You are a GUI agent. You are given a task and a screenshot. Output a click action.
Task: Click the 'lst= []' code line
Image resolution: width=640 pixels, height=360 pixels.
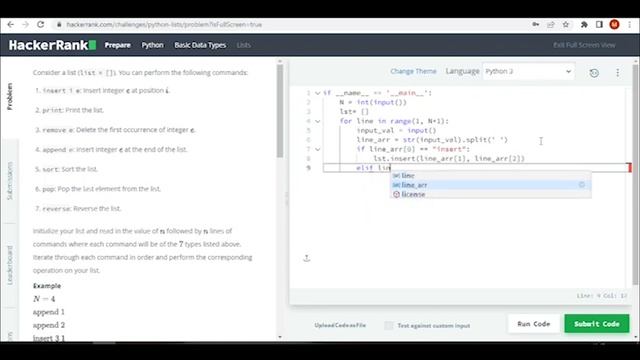[354, 111]
